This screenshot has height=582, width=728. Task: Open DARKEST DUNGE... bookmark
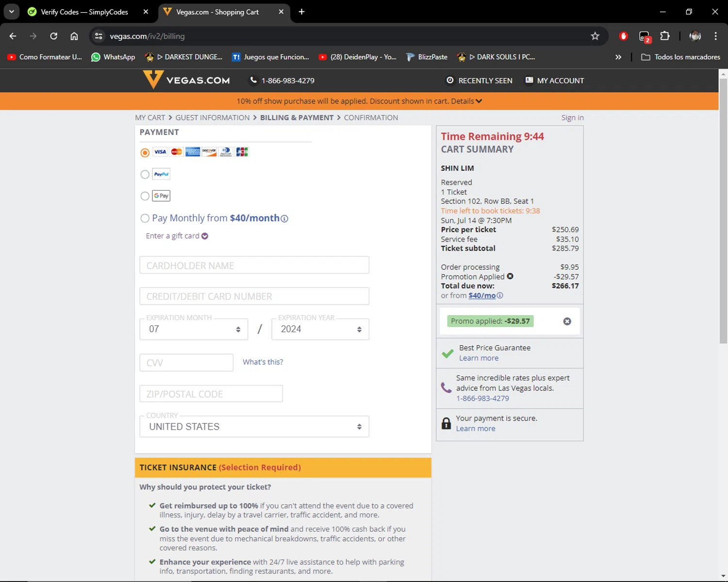(183, 57)
